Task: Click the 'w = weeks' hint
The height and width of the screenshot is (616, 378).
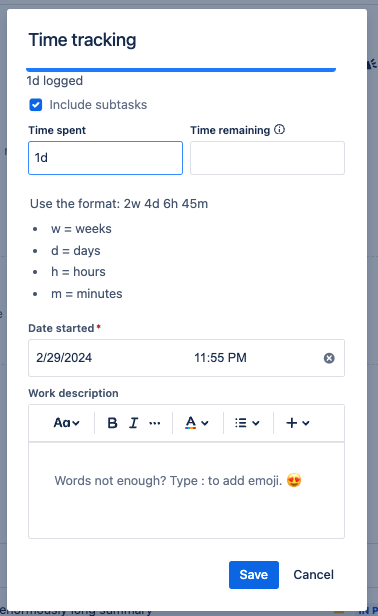Action: [81, 229]
